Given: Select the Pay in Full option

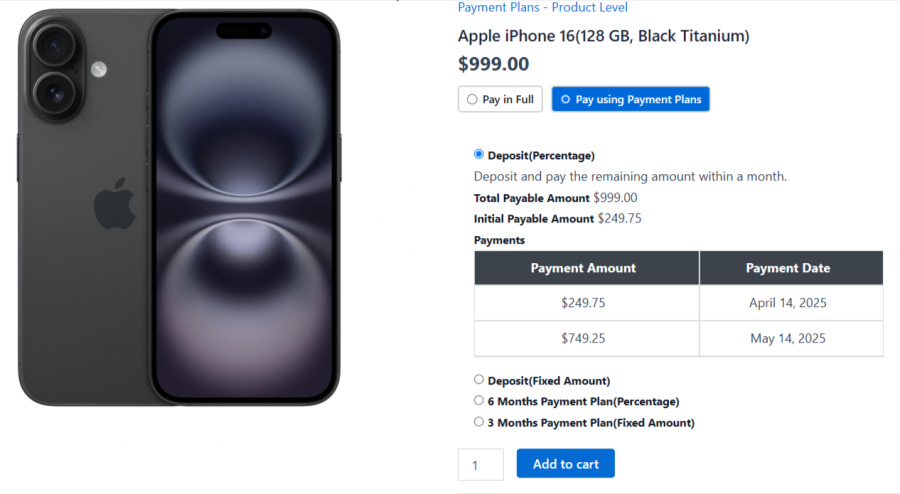Looking at the screenshot, I should pyautogui.click(x=500, y=99).
